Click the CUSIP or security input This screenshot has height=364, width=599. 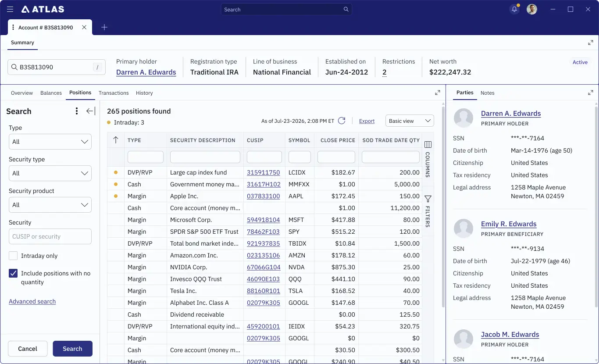[50, 236]
